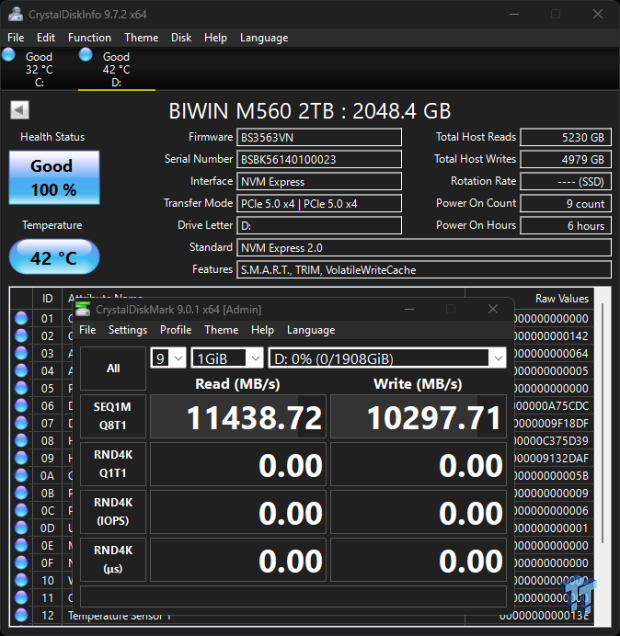Click the status orb for attribute 0F

[x=21, y=563]
